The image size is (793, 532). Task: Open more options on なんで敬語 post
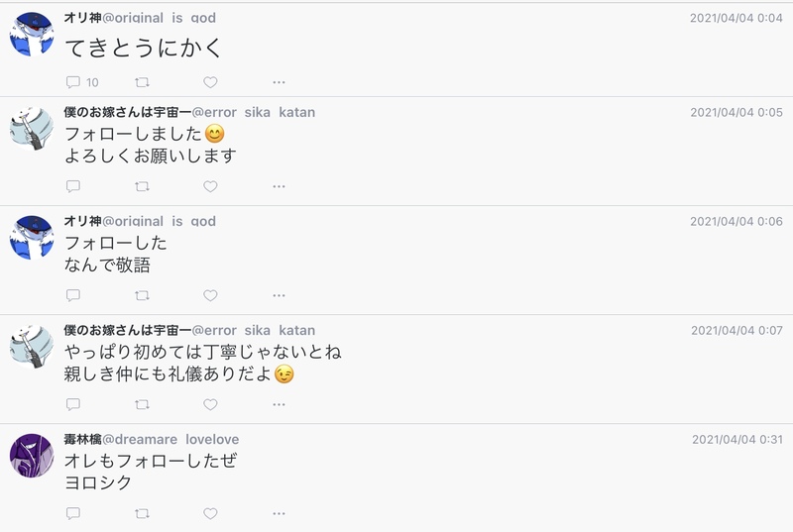[279, 295]
